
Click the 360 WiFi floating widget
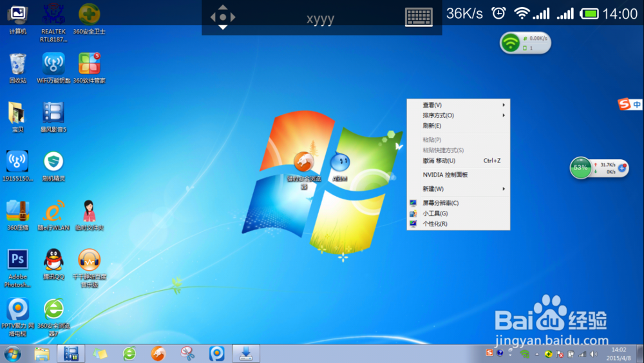tap(526, 43)
